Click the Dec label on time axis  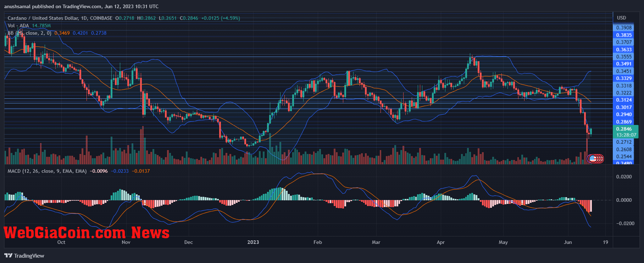click(189, 242)
